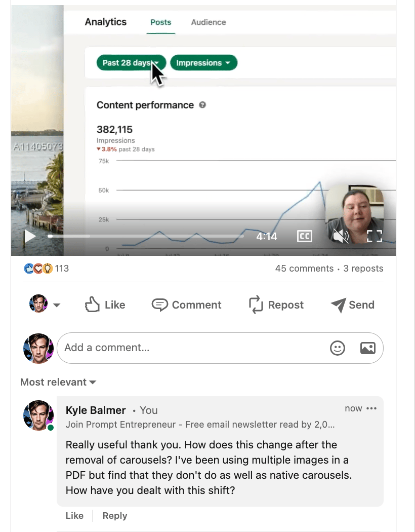
Task: Add a photo to the comment
Action: [x=367, y=348]
